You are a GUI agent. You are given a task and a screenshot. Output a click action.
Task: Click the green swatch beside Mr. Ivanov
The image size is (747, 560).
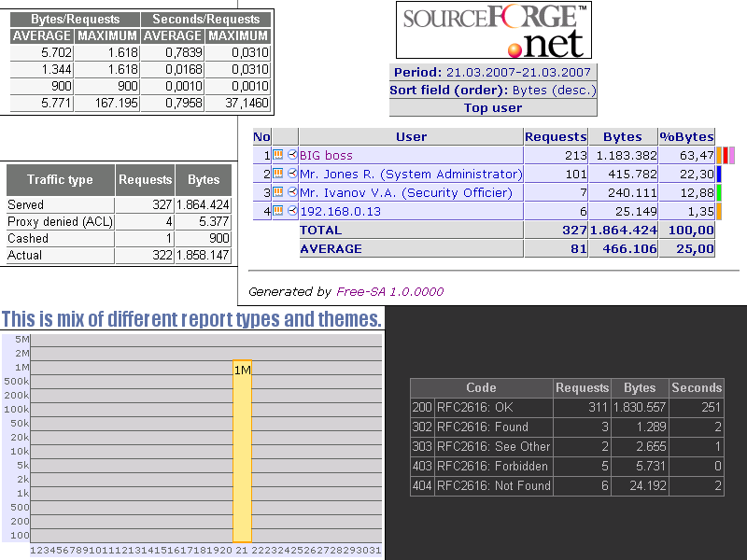[x=719, y=192]
